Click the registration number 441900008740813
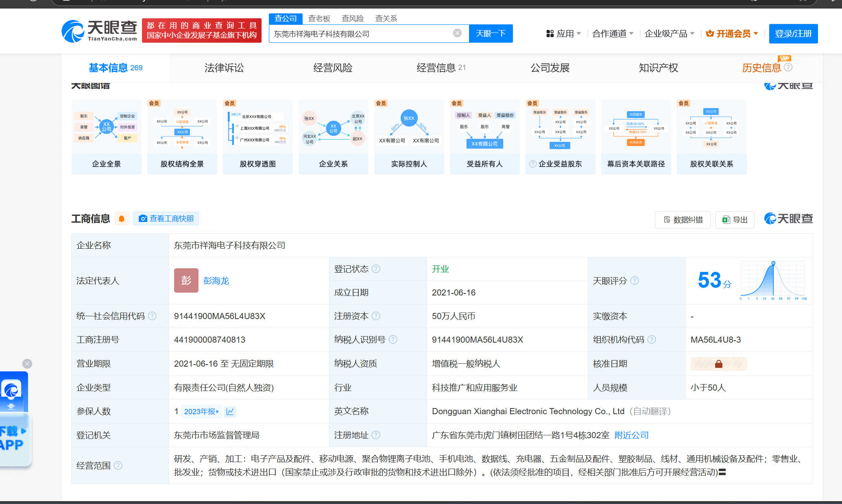842x504 pixels. pyautogui.click(x=209, y=340)
